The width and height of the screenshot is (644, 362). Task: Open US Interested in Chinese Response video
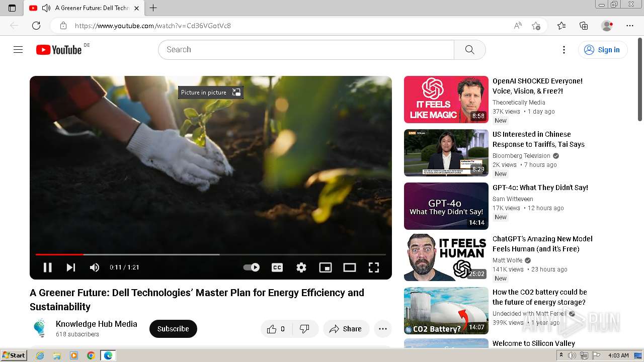pyautogui.click(x=538, y=139)
